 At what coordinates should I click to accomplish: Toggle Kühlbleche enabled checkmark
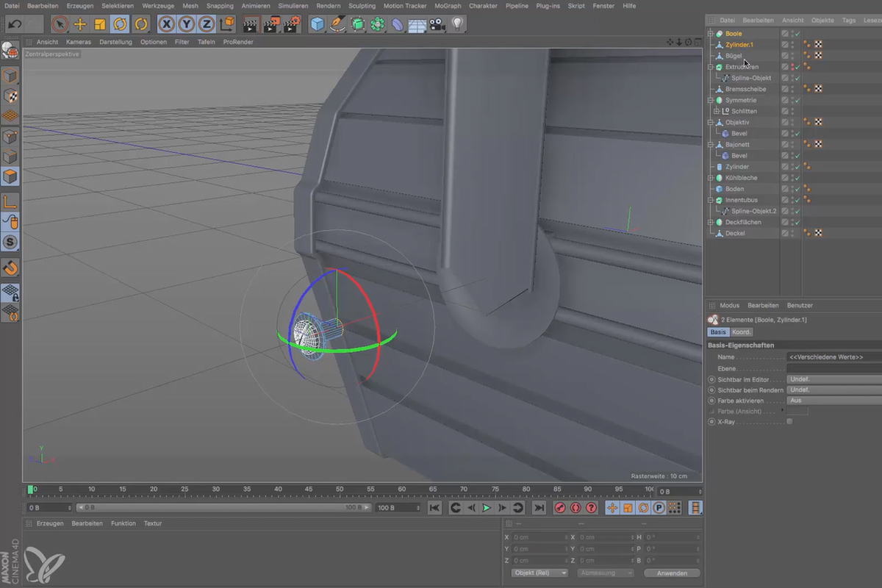click(797, 178)
